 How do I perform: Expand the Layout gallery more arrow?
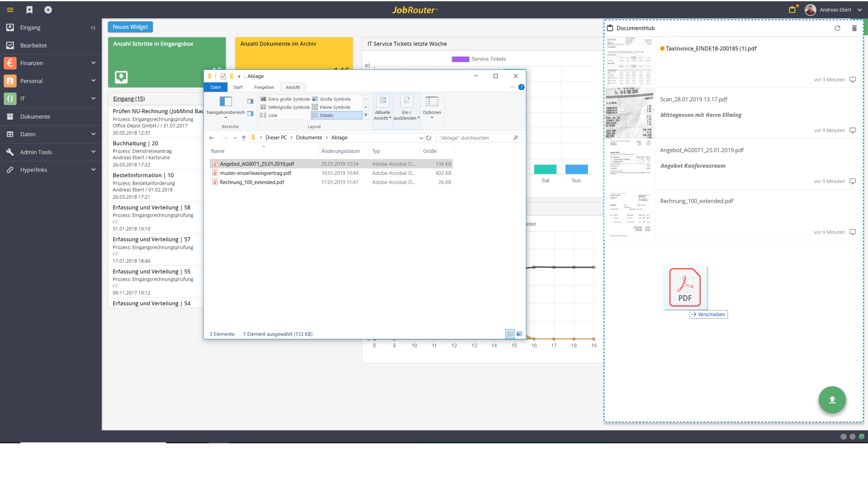[366, 115]
